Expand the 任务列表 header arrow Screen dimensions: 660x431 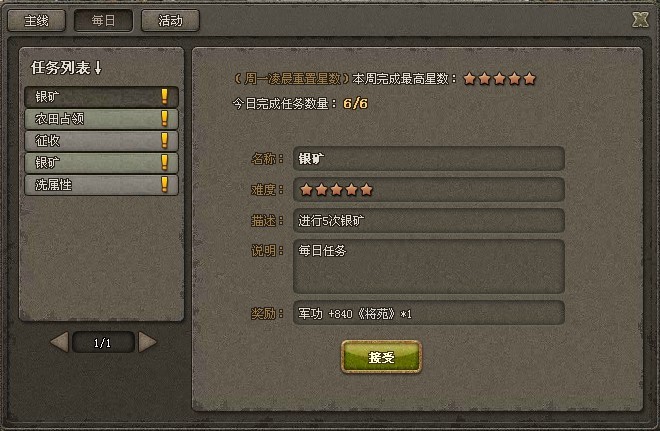[98, 67]
